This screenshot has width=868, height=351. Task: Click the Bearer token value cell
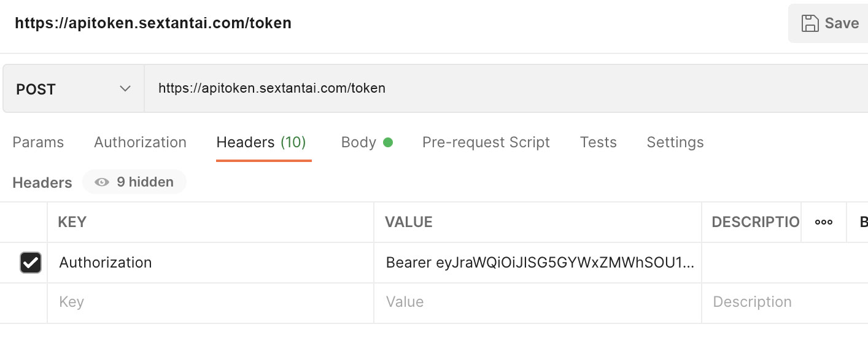click(540, 263)
